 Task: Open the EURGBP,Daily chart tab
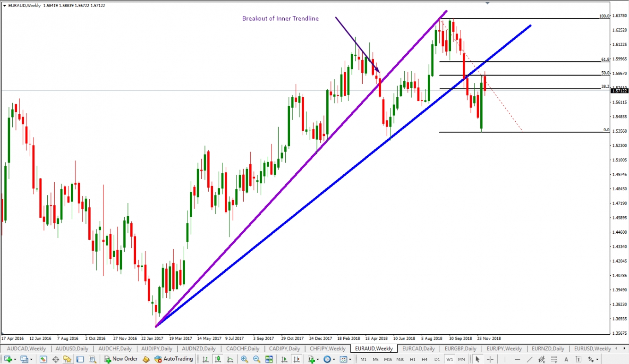(x=460, y=348)
